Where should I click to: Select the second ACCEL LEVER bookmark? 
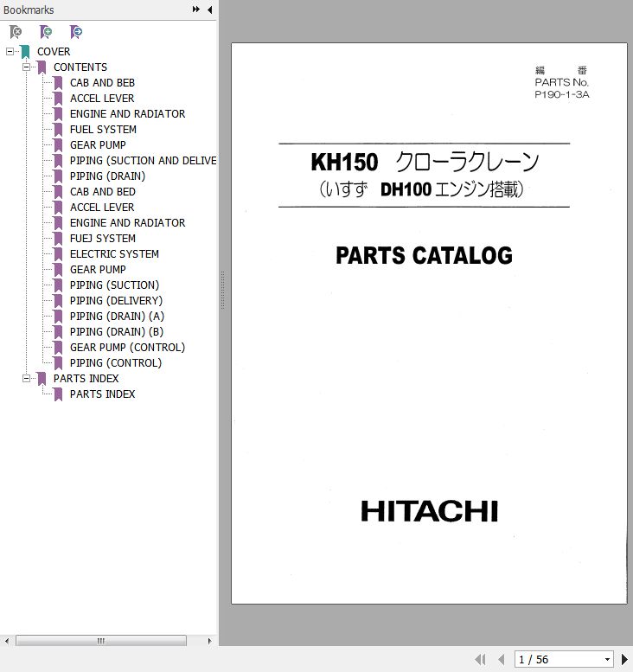tap(102, 207)
